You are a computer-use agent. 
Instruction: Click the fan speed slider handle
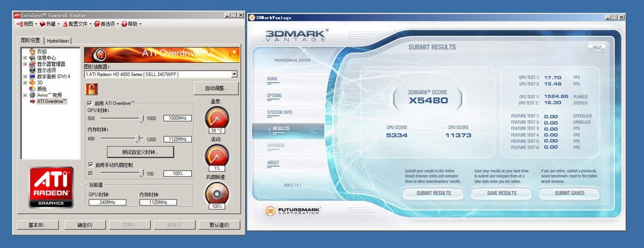[142, 174]
